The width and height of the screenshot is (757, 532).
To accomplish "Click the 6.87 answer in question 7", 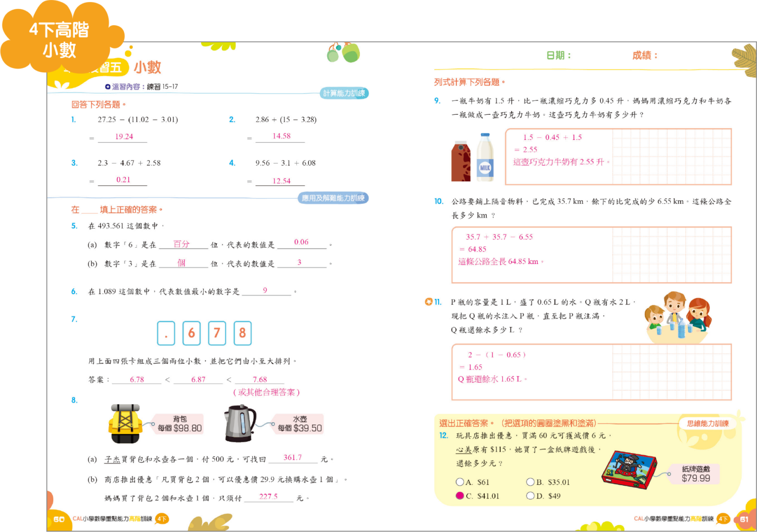I will (198, 379).
